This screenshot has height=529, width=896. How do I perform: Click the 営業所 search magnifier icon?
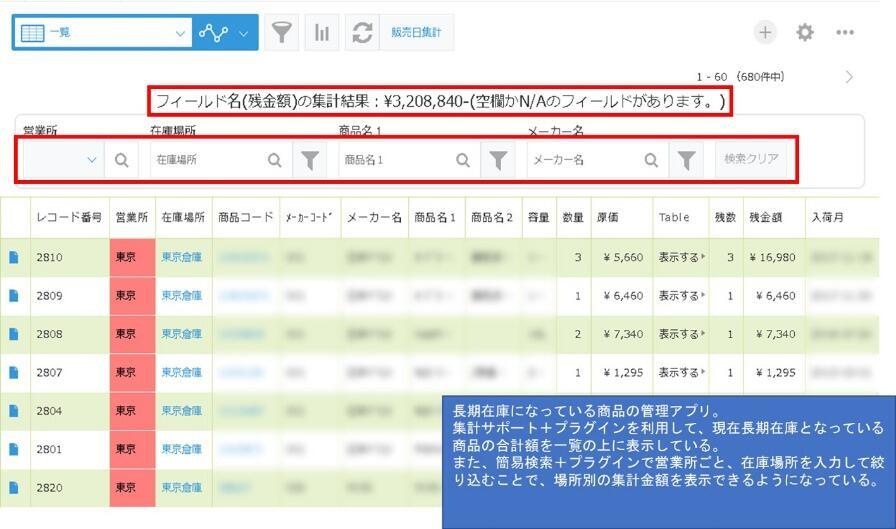[121, 160]
